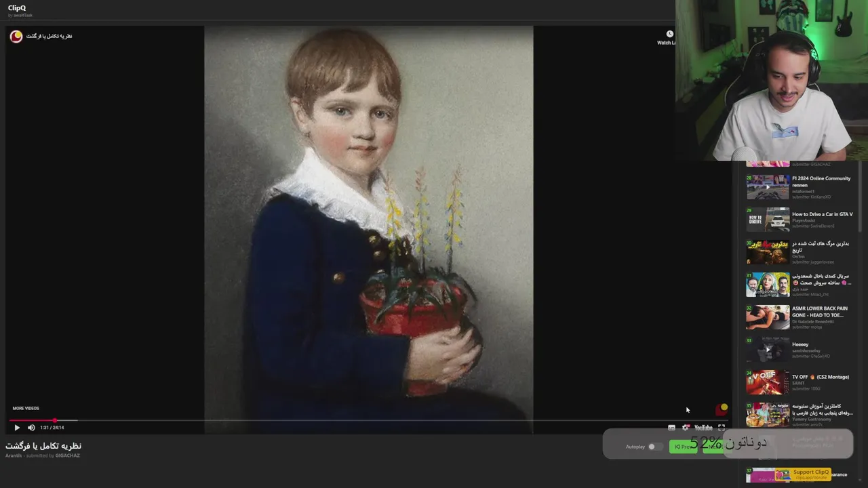Click the red channel logo watermark in the video

pos(722,409)
